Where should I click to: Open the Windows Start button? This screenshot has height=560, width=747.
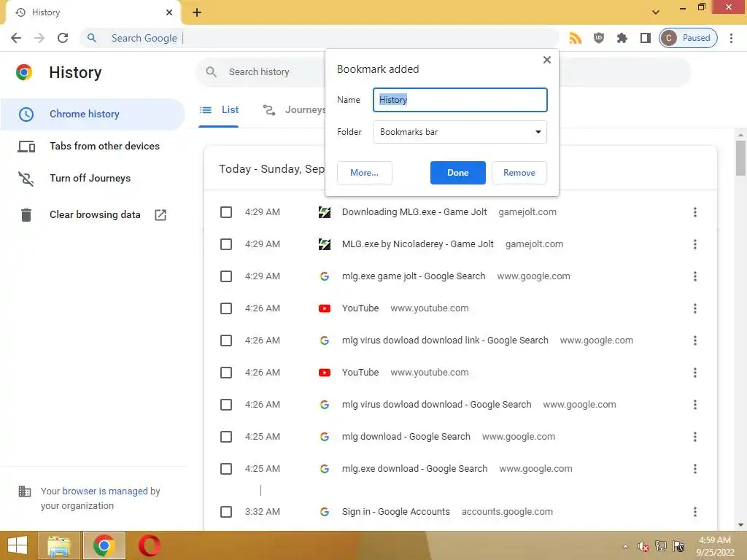pyautogui.click(x=18, y=545)
